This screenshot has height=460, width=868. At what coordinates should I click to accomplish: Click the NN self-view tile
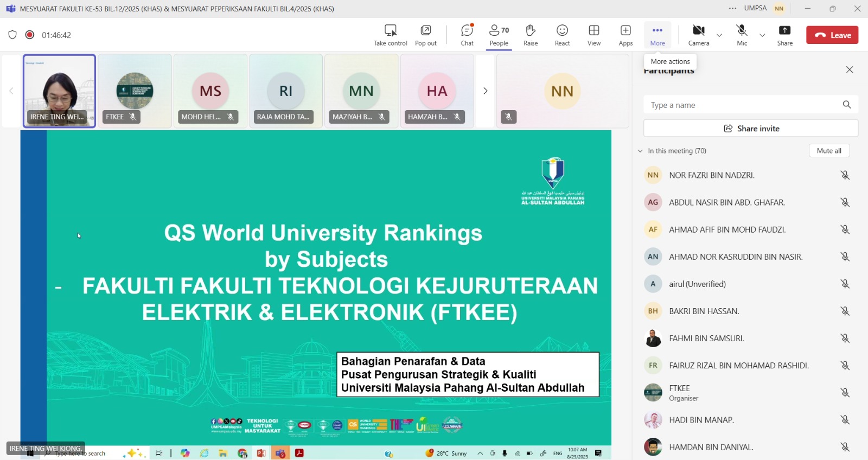point(563,91)
